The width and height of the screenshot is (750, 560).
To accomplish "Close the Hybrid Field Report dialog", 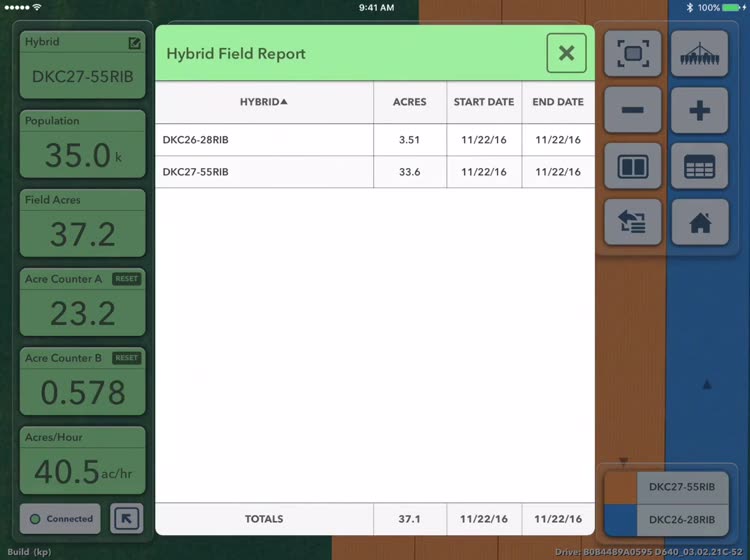I will (x=566, y=53).
